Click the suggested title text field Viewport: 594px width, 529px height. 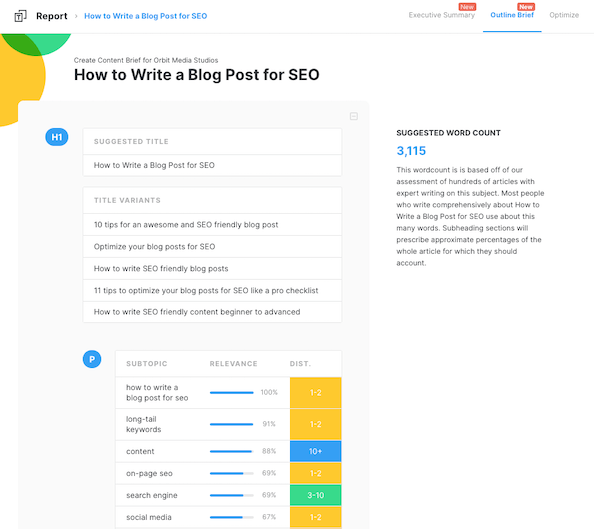pyautogui.click(x=212, y=165)
